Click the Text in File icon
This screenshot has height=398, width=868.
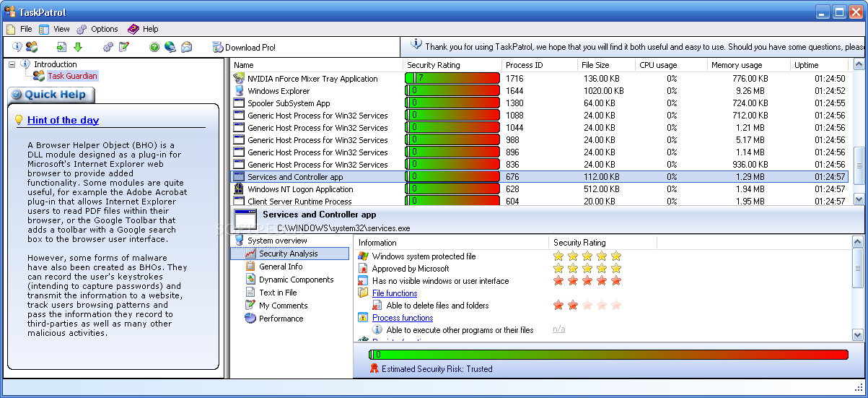(250, 293)
